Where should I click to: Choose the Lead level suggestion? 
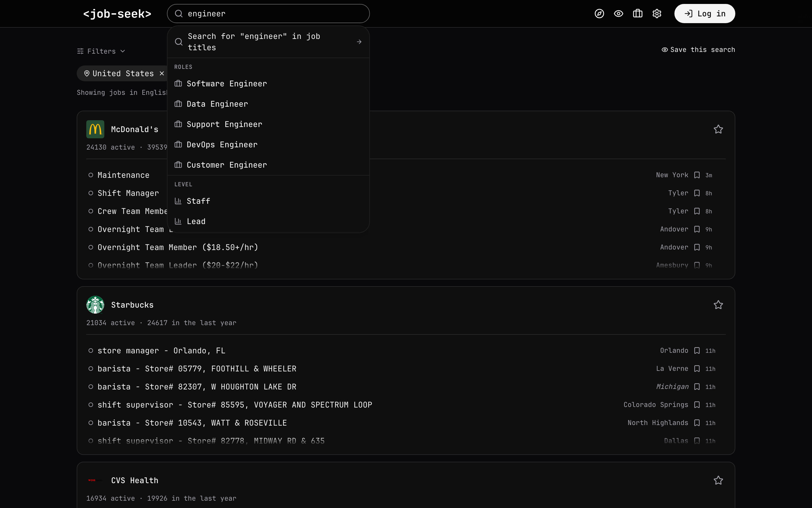pos(268,222)
